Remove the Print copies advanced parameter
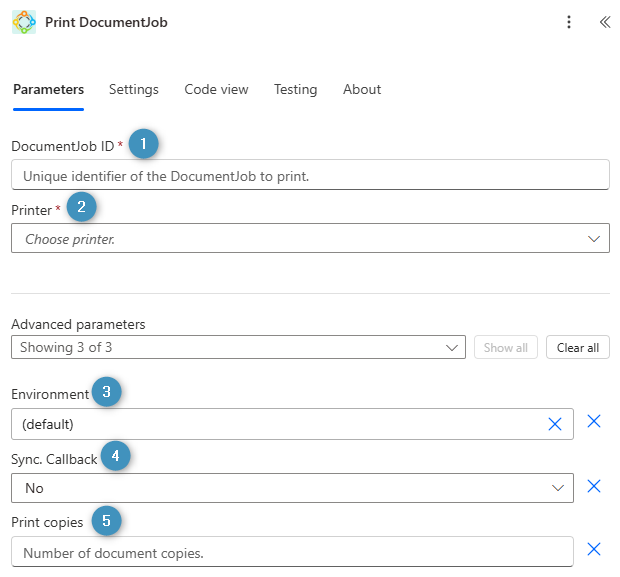The image size is (620, 577). (593, 549)
